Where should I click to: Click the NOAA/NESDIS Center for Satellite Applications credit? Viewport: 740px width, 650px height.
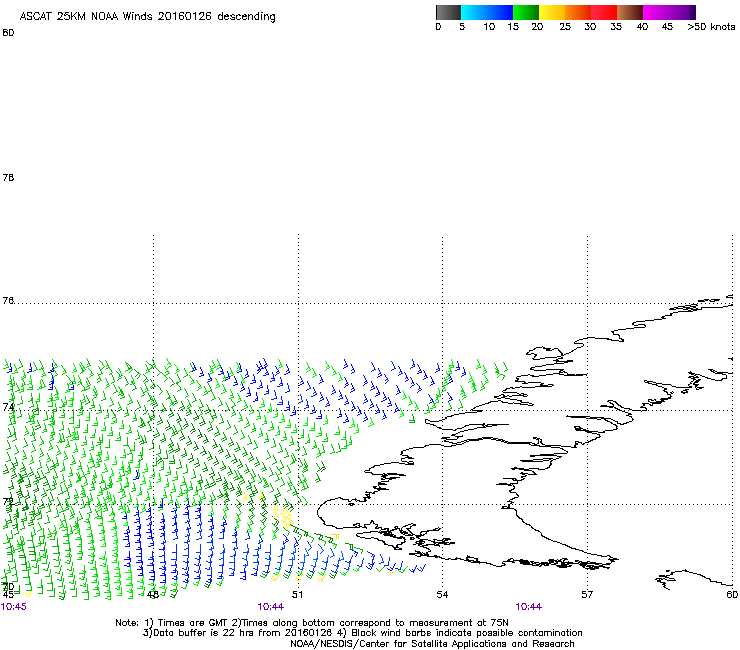[432, 644]
